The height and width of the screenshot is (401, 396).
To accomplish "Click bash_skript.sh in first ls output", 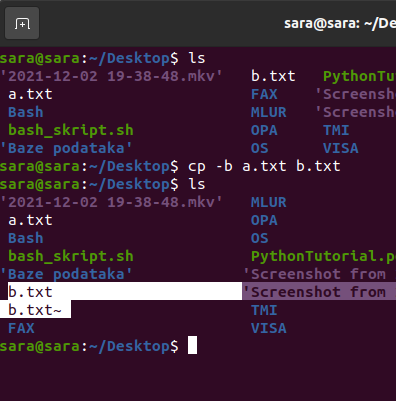I will (x=71, y=130).
